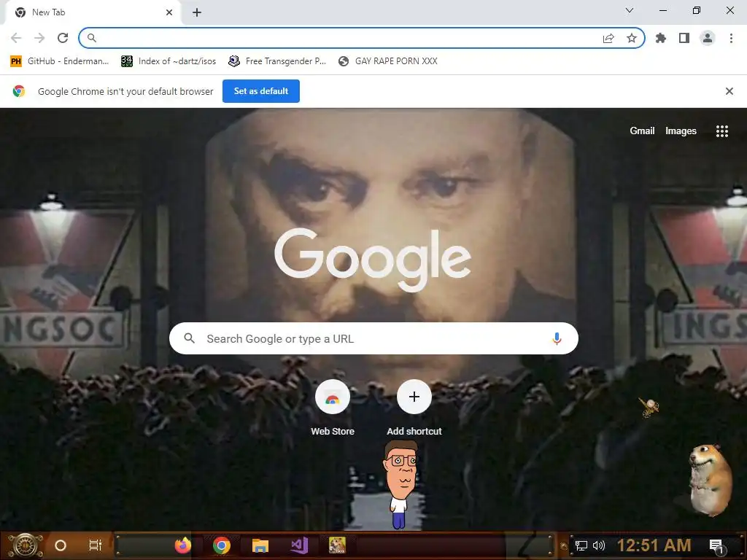Screen dimensions: 747x560
Task: Open the Index of ~dartz/isos bookmark
Action: [169, 61]
